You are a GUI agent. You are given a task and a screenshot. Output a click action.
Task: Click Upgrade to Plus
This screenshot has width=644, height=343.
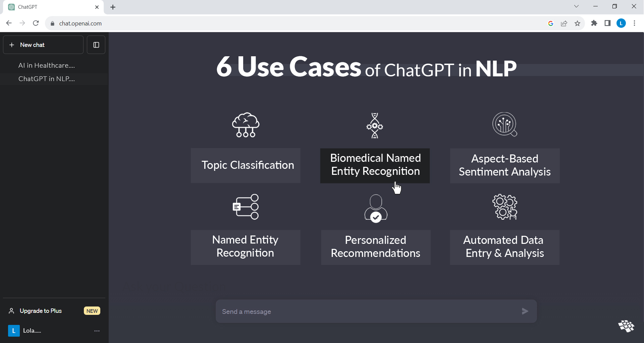click(x=40, y=311)
